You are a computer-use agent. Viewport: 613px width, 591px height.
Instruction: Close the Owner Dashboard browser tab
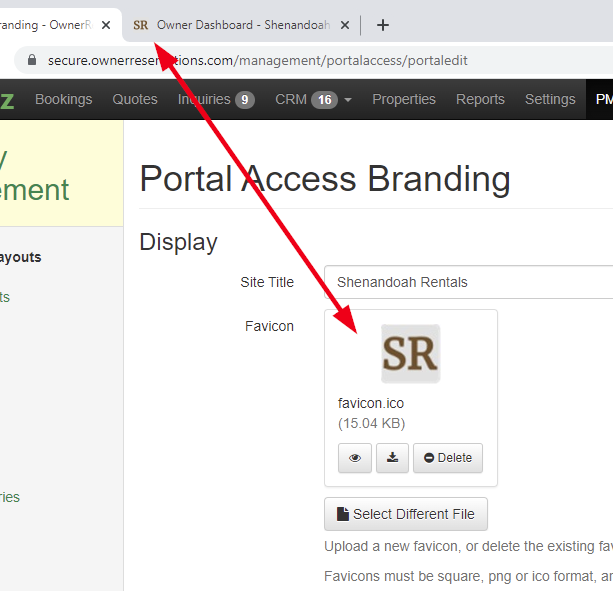(x=346, y=25)
